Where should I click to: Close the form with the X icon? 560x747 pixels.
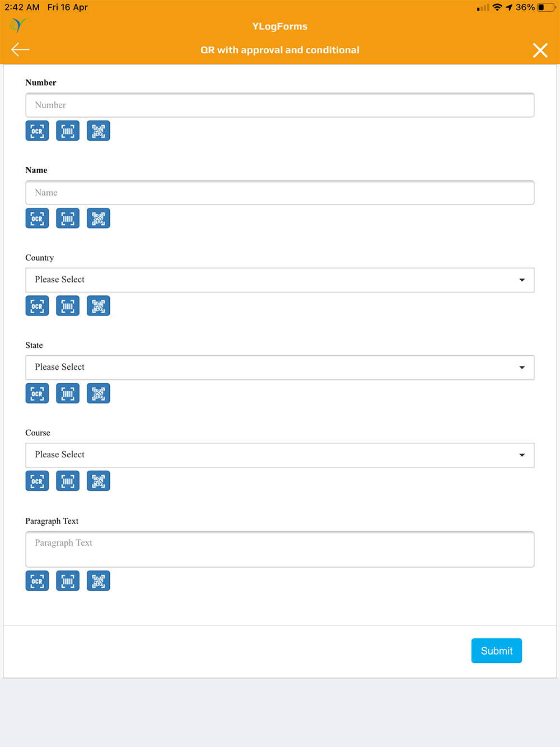click(540, 50)
